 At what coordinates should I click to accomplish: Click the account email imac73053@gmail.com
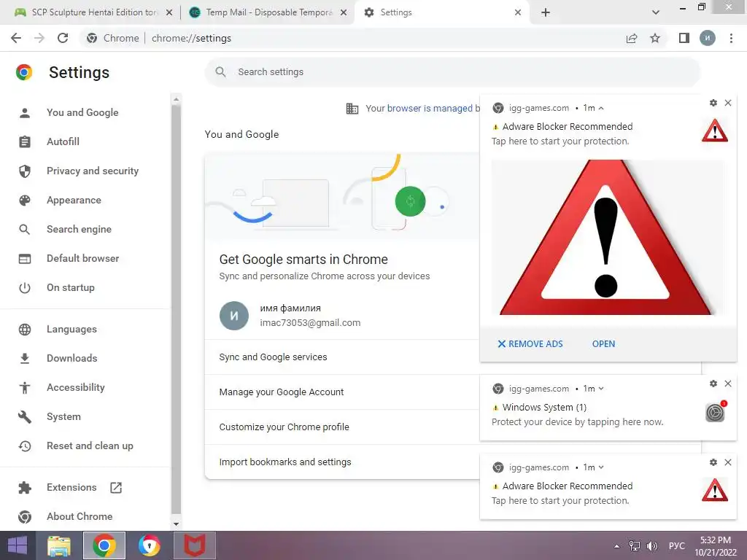310,323
